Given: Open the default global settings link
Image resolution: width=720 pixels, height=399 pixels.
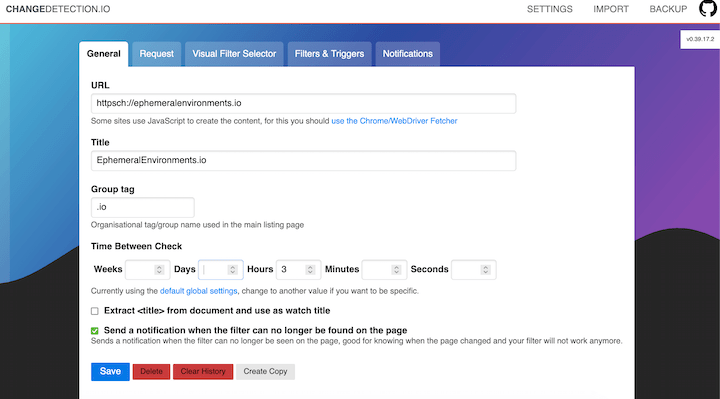Looking at the screenshot, I should pyautogui.click(x=198, y=291).
